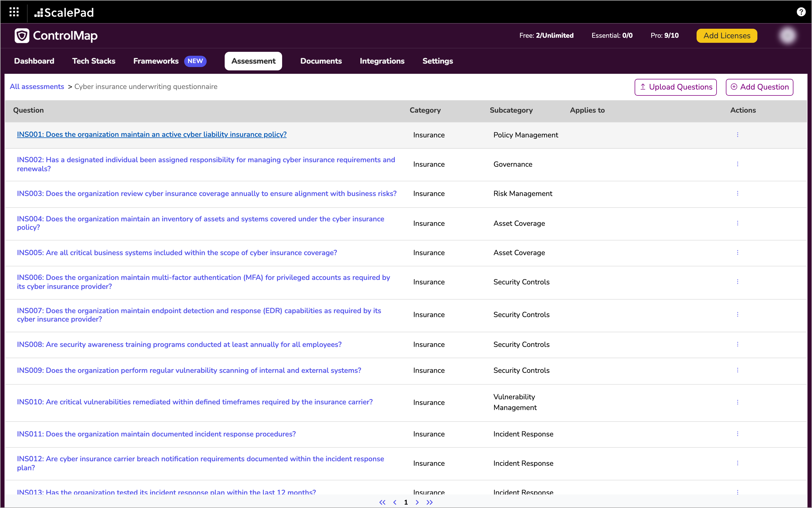Open actions menu for INS004 row
Image resolution: width=812 pixels, height=508 pixels.
737,223
